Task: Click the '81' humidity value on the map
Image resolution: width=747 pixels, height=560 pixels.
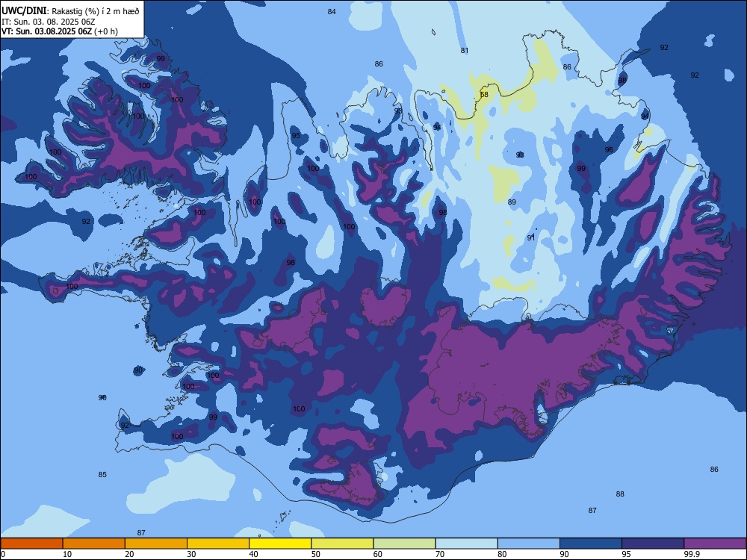Action: coord(465,51)
